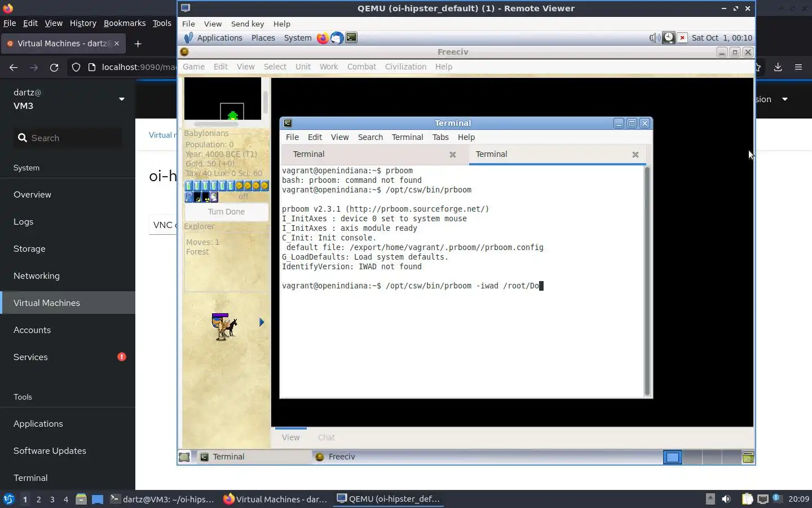Launch terminal icon in guest top panel
Image resolution: width=812 pixels, height=508 pixels.
click(x=351, y=38)
